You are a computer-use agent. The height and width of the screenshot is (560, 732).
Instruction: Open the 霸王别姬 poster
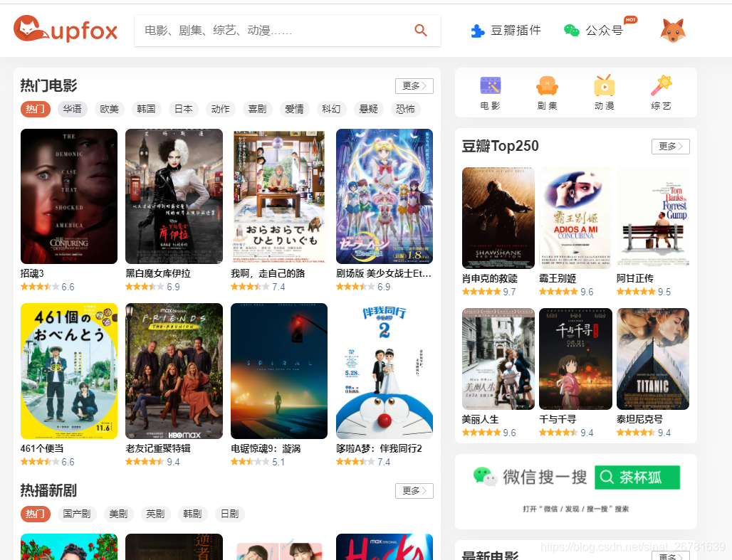[x=575, y=218]
